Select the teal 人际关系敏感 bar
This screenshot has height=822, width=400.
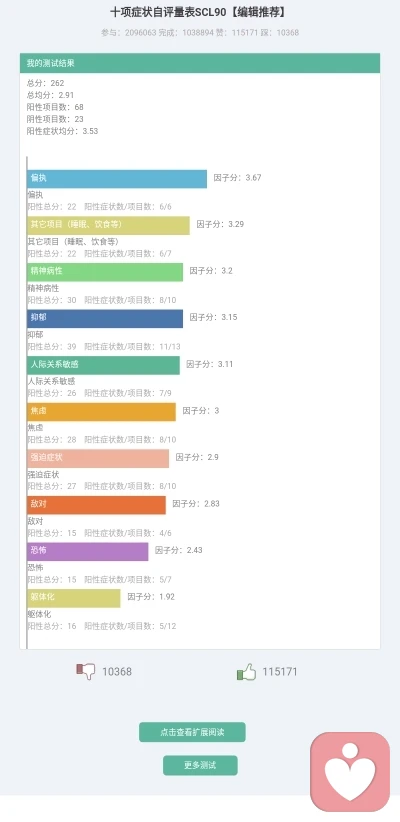tap(103, 365)
